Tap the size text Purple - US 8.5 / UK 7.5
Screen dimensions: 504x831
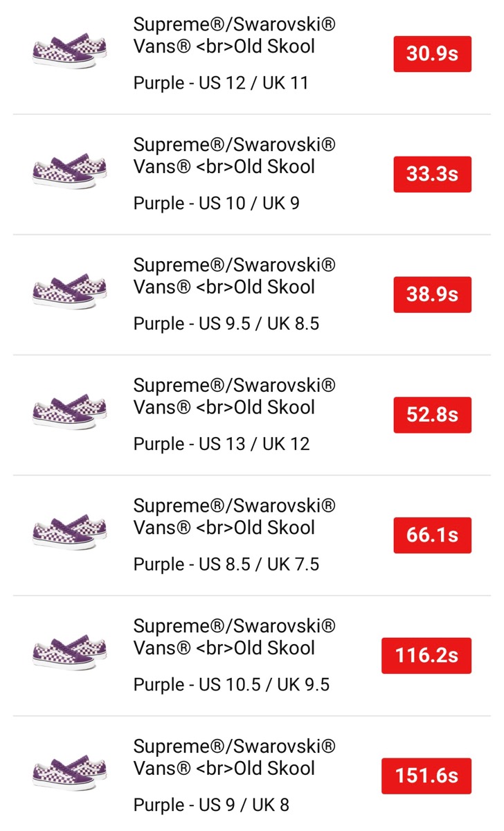(226, 564)
